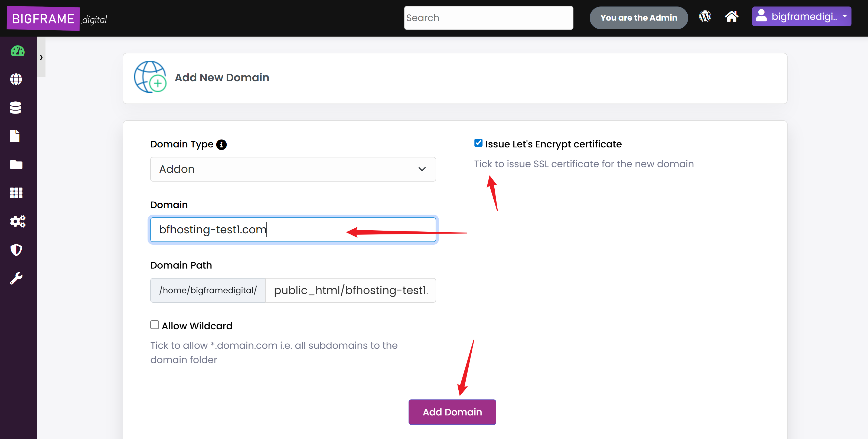868x439 pixels.
Task: Open the Databases stack icon in sidebar
Action: (x=15, y=108)
